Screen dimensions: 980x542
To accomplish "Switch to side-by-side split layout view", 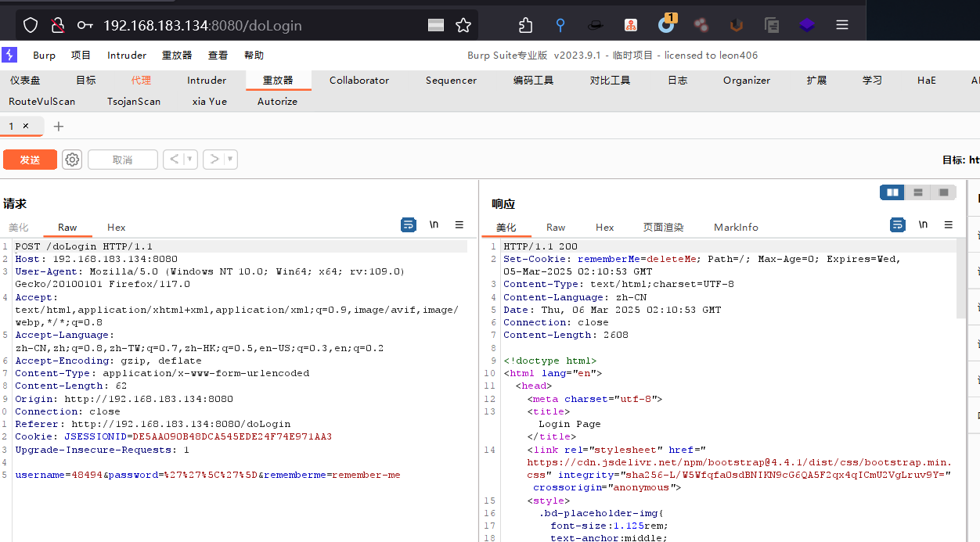I will pyautogui.click(x=892, y=192).
